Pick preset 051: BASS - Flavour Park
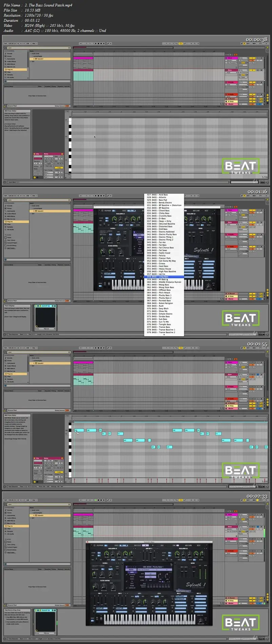 click(x=164, y=258)
